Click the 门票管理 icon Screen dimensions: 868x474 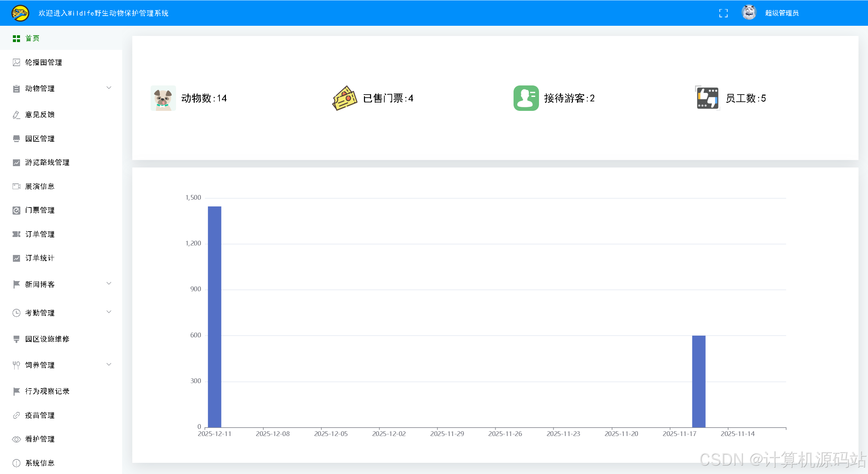[16, 210]
